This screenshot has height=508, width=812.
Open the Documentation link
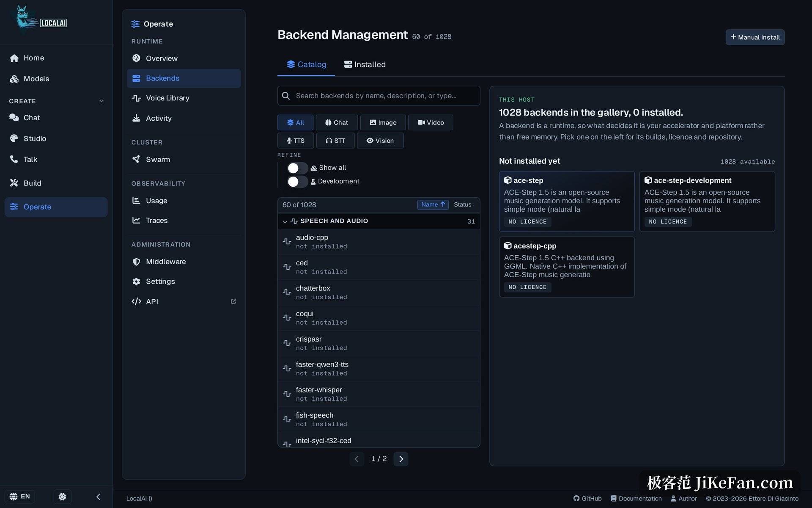point(636,499)
